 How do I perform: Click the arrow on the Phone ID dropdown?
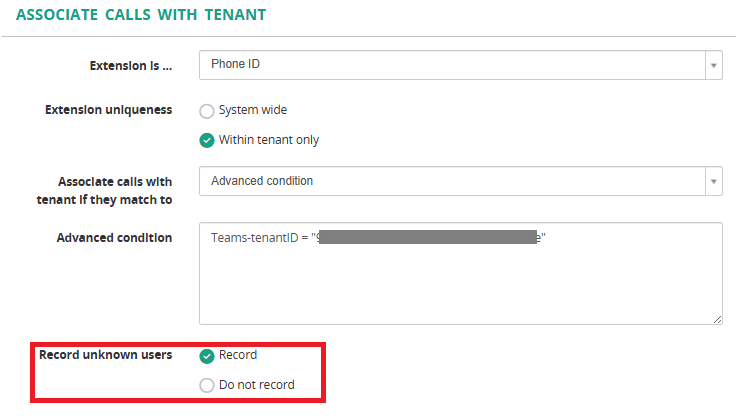714,65
